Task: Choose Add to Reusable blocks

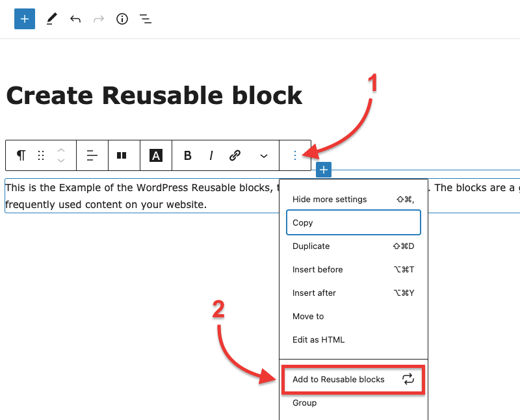Action: point(353,379)
